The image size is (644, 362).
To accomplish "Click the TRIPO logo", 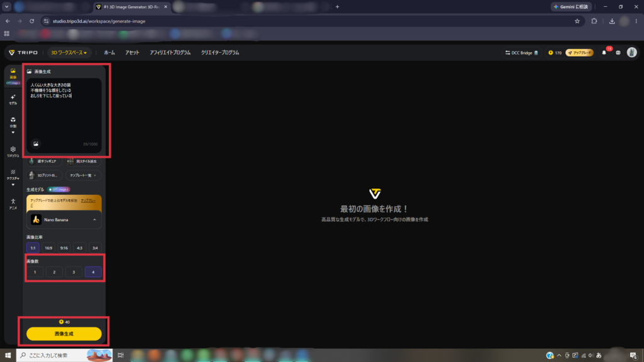I will click(x=23, y=53).
